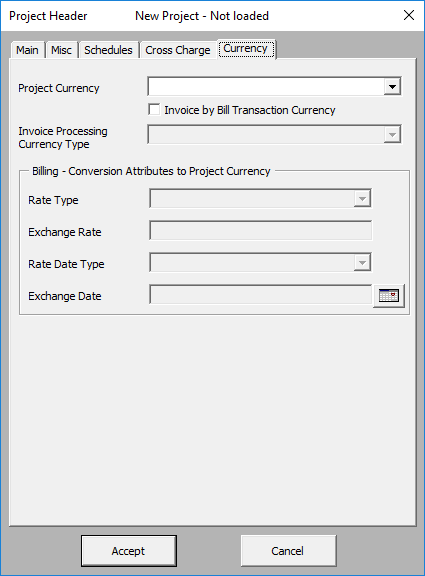
Task: Open the Schedules tab
Action: pyautogui.click(x=108, y=50)
